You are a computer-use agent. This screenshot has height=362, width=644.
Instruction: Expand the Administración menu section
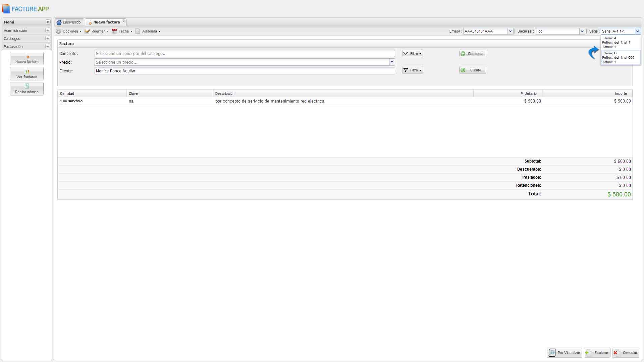tap(48, 31)
